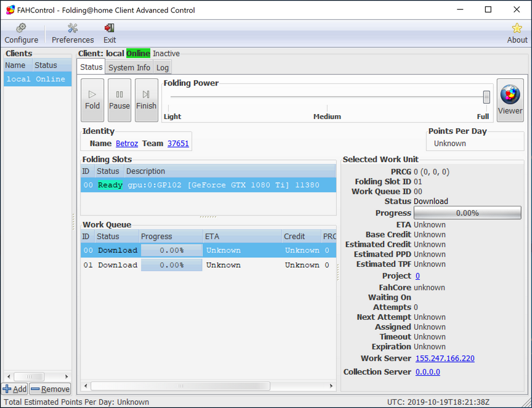Select the local client row
This screenshot has width=532, height=408.
(x=38, y=79)
